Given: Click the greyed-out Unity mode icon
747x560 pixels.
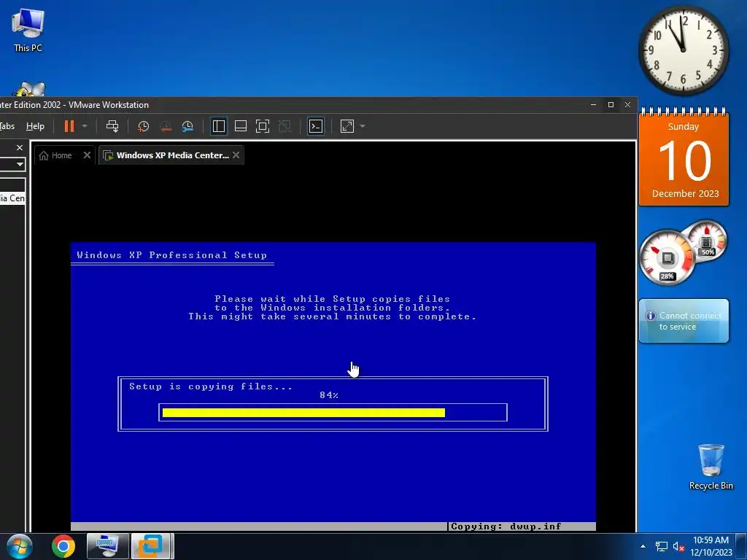Looking at the screenshot, I should 285,126.
